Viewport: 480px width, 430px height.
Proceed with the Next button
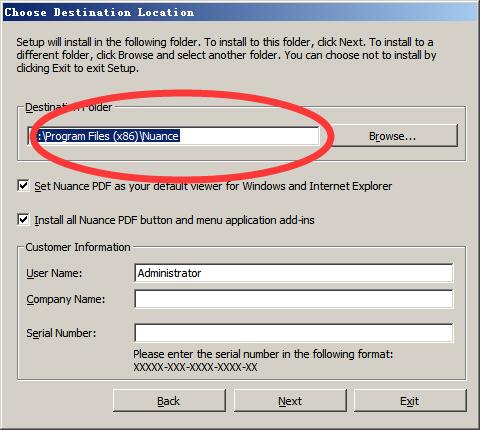[290, 401]
